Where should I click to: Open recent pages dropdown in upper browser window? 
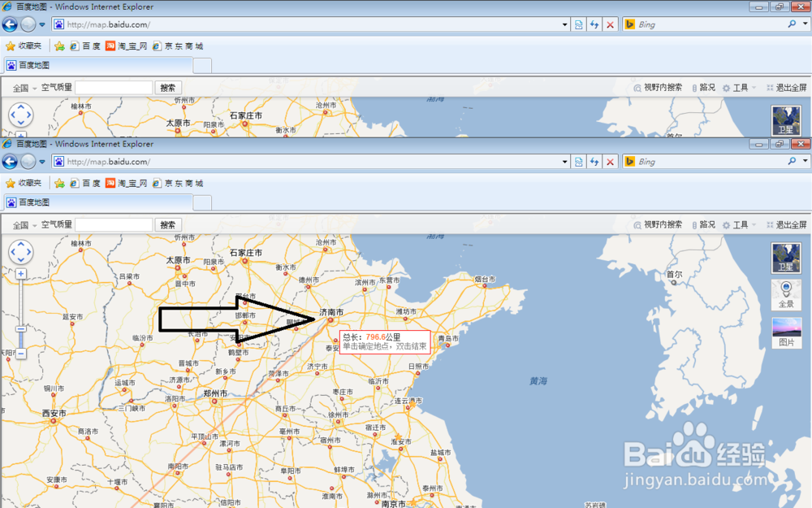pyautogui.click(x=42, y=24)
